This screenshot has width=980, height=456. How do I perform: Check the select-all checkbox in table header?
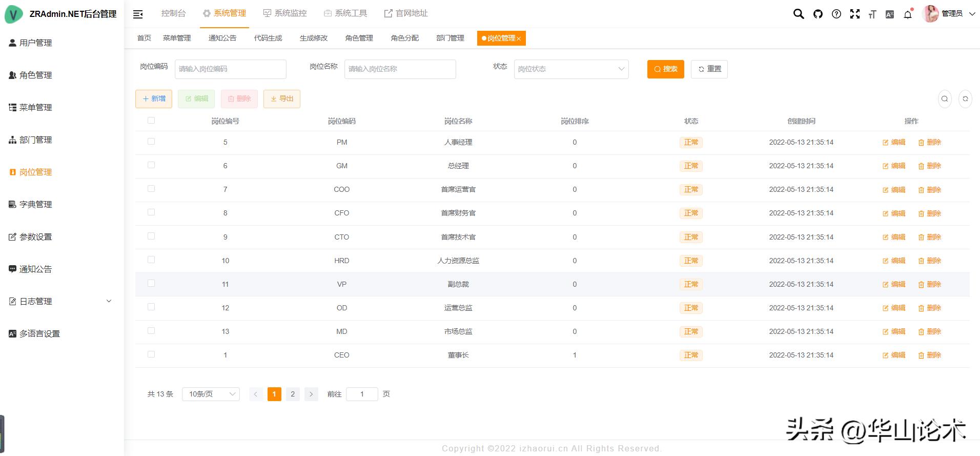[x=151, y=121]
